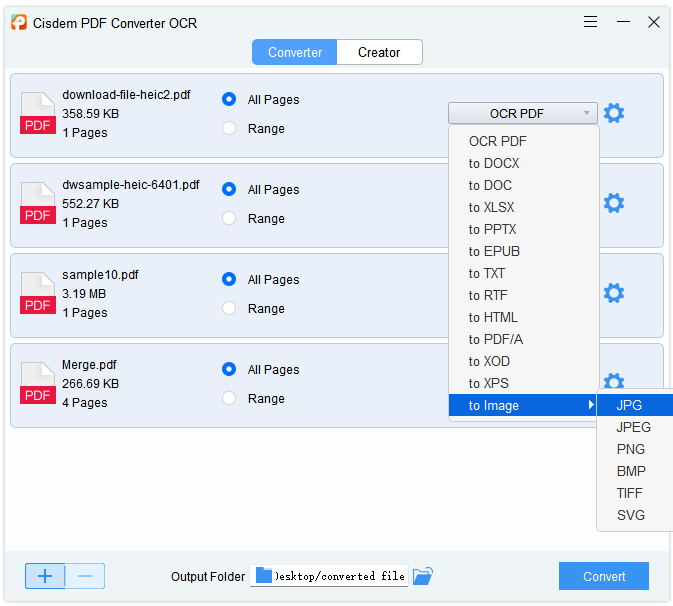Open the hamburger menu in title bar
The height and width of the screenshot is (606, 673).
[x=591, y=22]
